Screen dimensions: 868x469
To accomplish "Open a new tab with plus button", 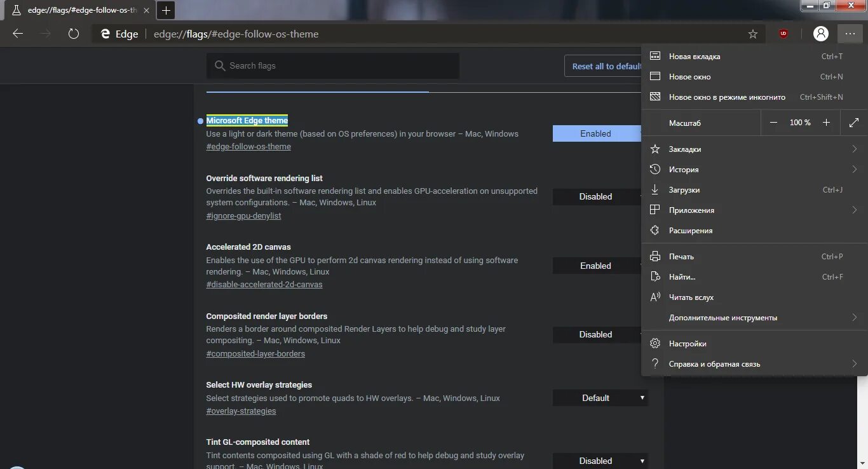I will click(x=165, y=10).
